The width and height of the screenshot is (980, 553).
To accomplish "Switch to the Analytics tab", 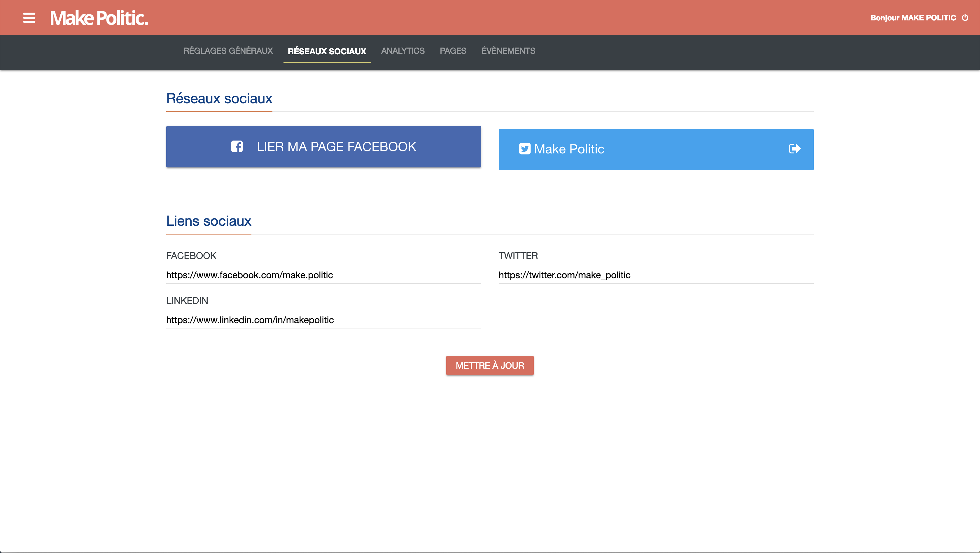I will click(402, 50).
